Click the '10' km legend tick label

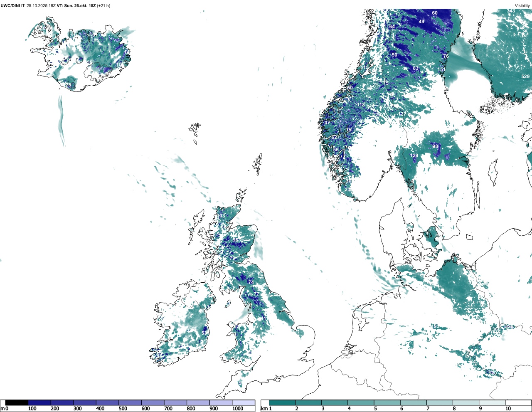point(508,409)
